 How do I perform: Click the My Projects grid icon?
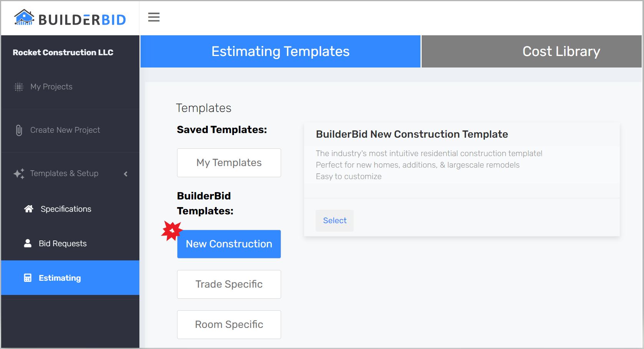pos(19,87)
